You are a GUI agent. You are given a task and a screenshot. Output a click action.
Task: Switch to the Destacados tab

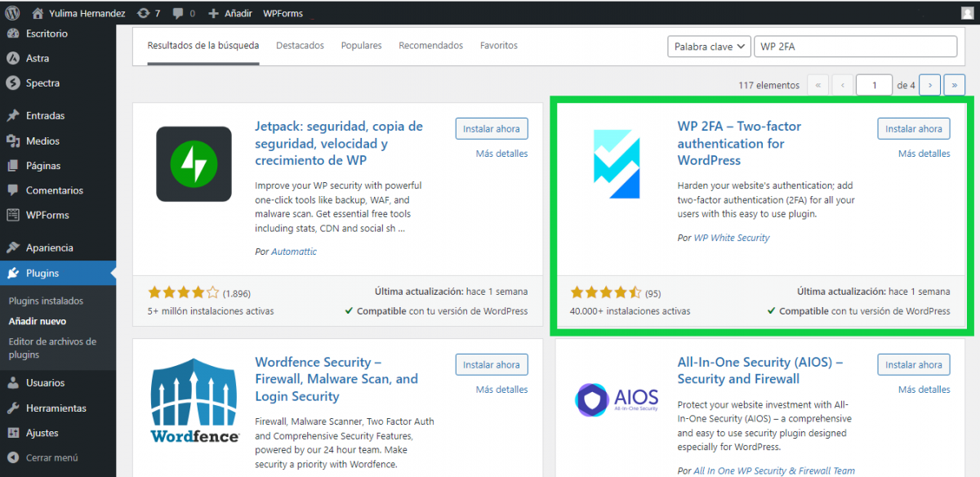click(x=300, y=46)
